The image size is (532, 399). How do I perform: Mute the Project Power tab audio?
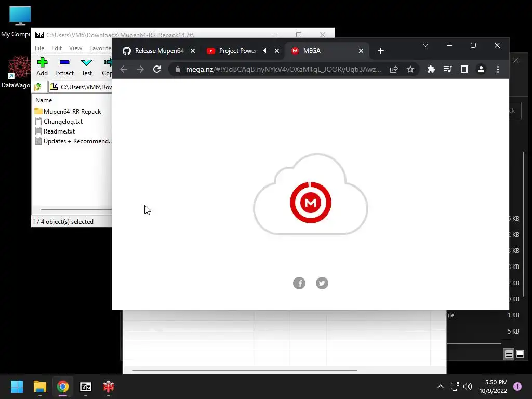click(x=265, y=51)
